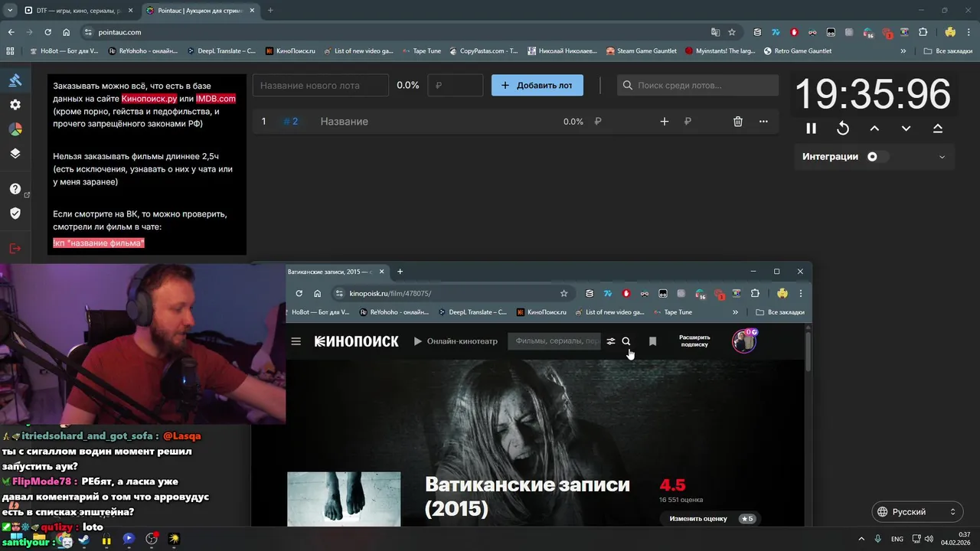The image size is (980, 551).
Task: Show hidden system tray icons
Action: click(861, 539)
